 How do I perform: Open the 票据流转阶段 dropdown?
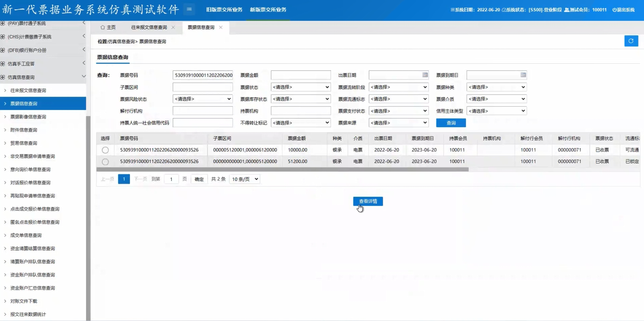click(398, 87)
